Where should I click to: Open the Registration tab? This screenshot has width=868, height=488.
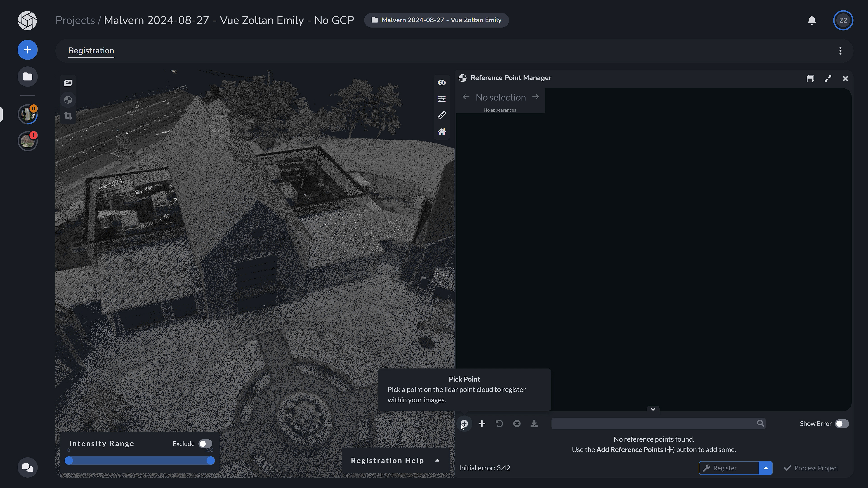91,51
